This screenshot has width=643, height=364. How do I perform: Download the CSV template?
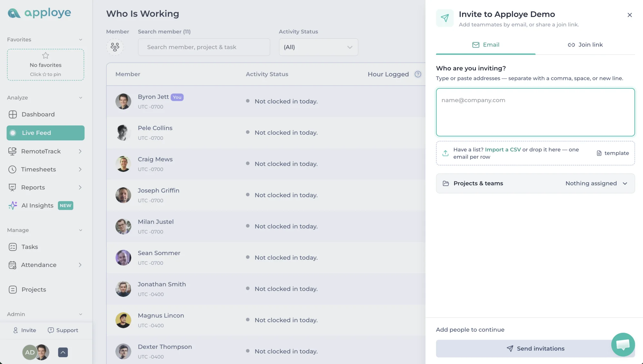click(x=612, y=153)
